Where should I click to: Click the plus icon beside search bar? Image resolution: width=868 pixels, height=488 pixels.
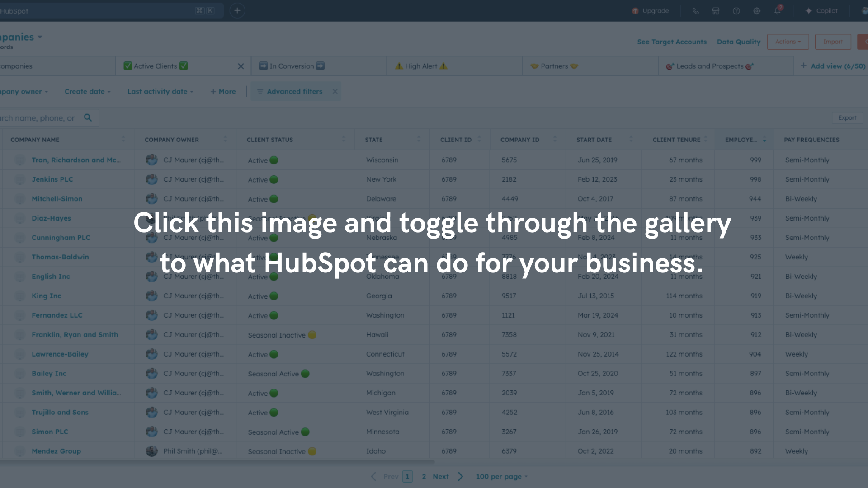point(237,10)
